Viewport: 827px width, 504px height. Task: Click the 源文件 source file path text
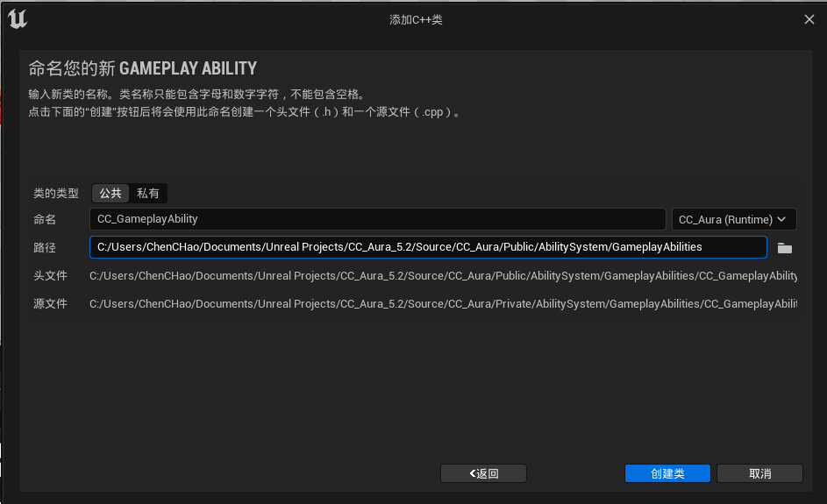(x=443, y=303)
